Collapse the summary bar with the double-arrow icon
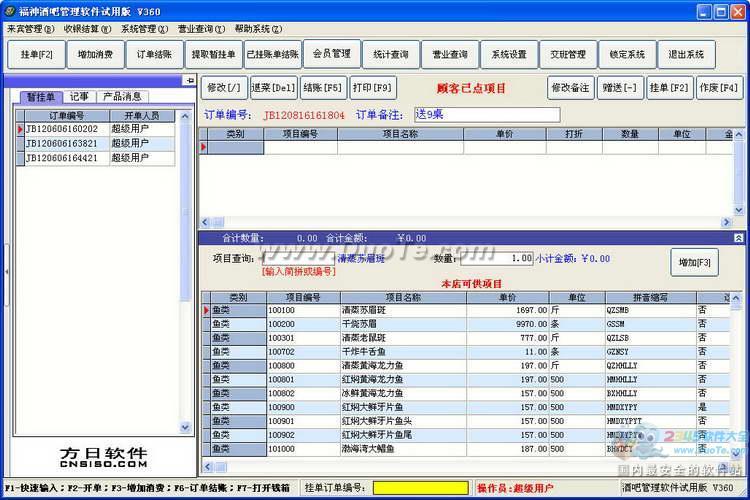 [739, 238]
